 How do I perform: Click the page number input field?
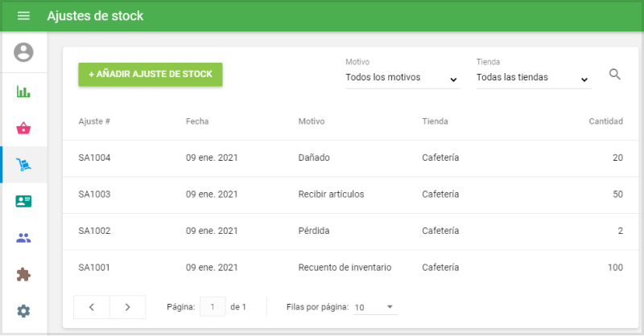213,307
